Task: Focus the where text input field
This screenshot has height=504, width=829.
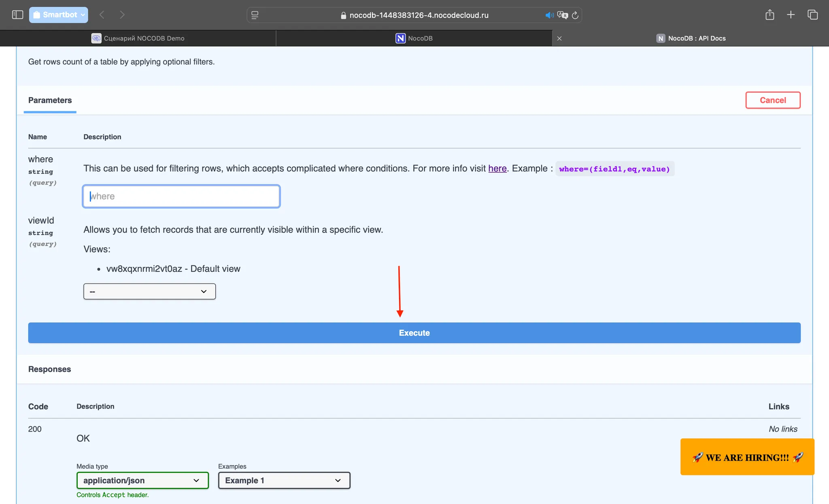Action: coord(181,196)
